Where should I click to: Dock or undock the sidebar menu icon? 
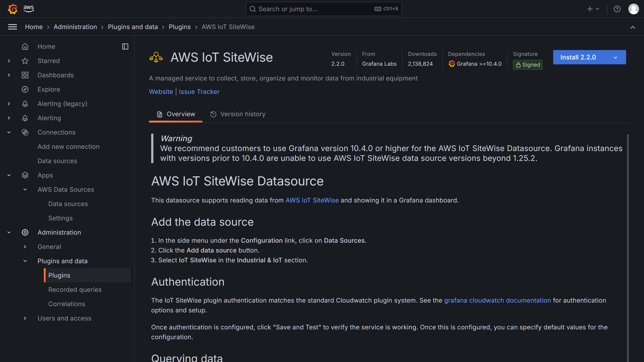coord(125,46)
